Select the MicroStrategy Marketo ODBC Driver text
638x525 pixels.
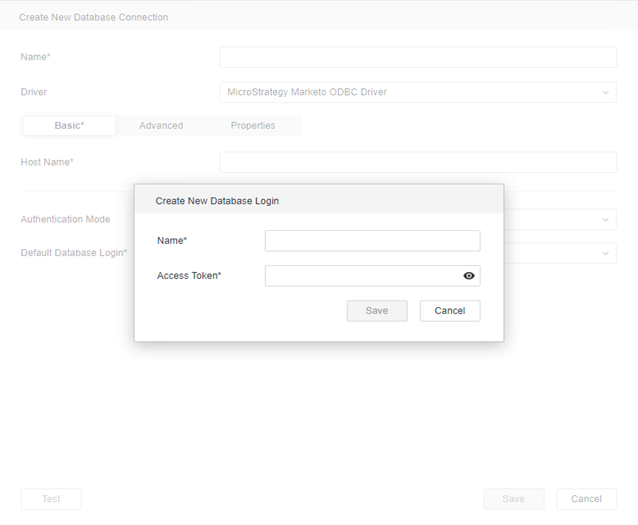click(x=307, y=93)
